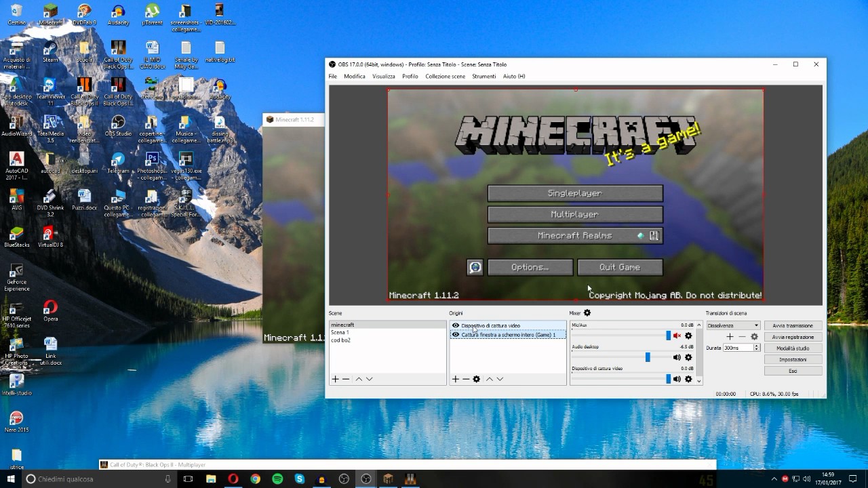
Task: Click the language globe button in Minecraft preview
Action: 475,267
